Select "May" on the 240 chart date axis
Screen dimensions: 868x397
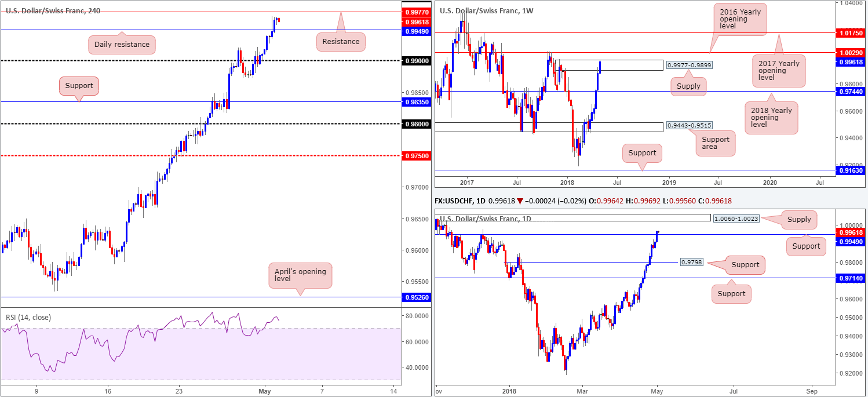tap(264, 390)
